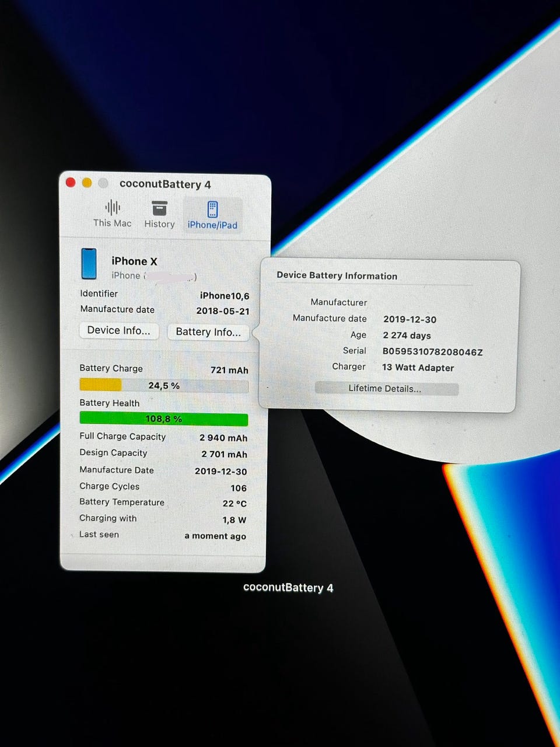The image size is (560, 747).
Task: Click the gray zoom button in the title bar
Action: click(x=103, y=183)
